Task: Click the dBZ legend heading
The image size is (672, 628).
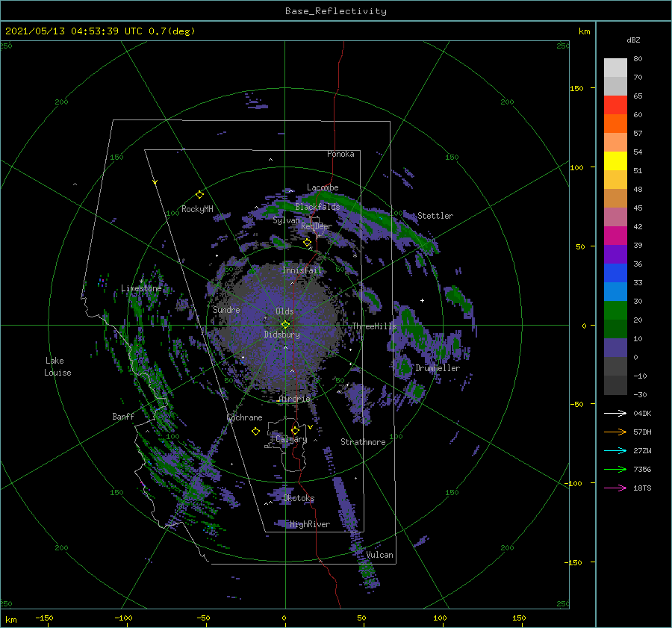Action: pos(633,40)
